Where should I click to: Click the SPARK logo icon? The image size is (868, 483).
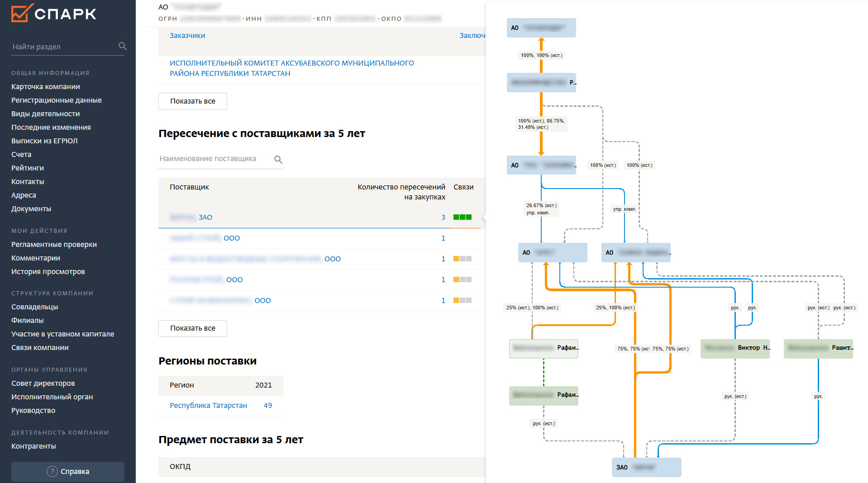pos(21,13)
